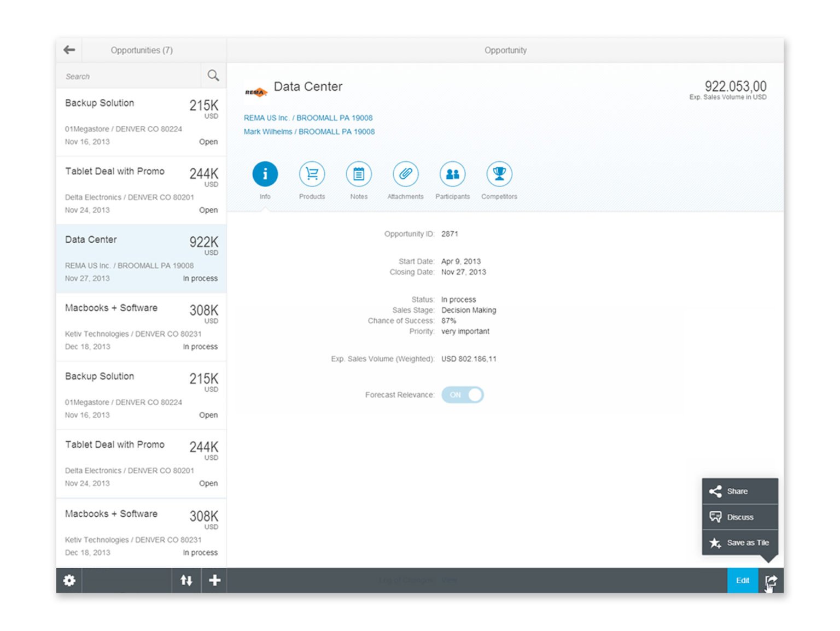Choose Share from the popup menu

(x=740, y=491)
